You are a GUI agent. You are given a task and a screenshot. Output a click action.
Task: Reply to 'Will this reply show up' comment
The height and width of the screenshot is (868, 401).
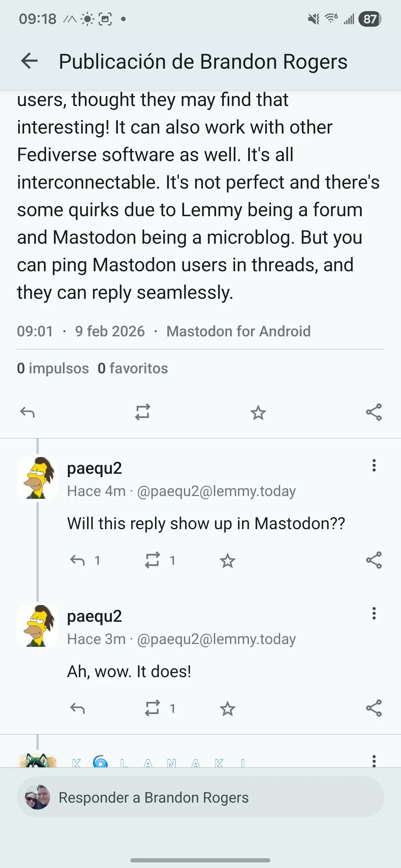pos(78,560)
